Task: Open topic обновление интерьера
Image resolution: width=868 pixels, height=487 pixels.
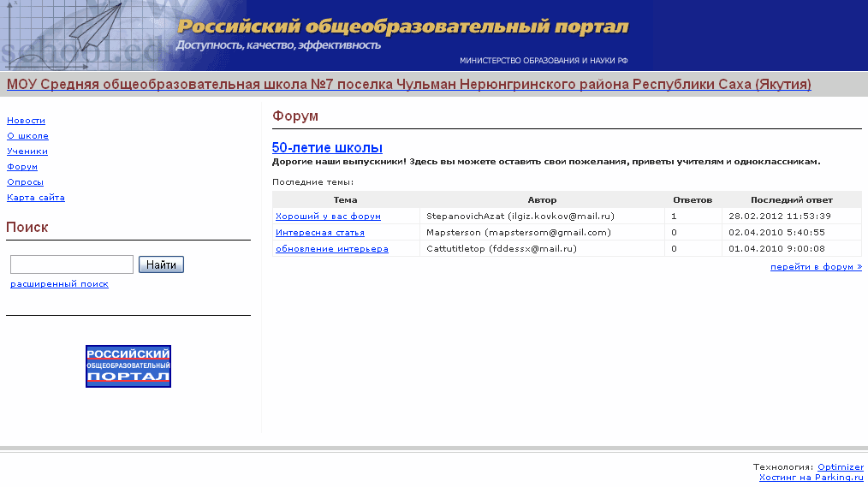Action: (332, 249)
